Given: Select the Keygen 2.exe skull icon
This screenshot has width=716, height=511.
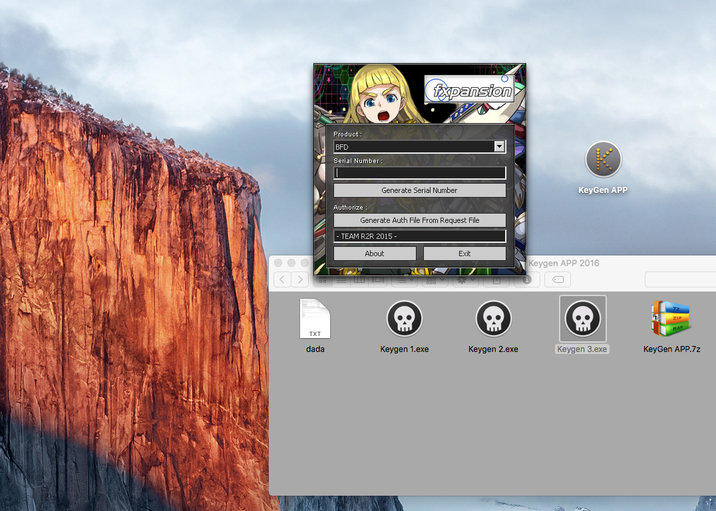Looking at the screenshot, I should click(493, 318).
